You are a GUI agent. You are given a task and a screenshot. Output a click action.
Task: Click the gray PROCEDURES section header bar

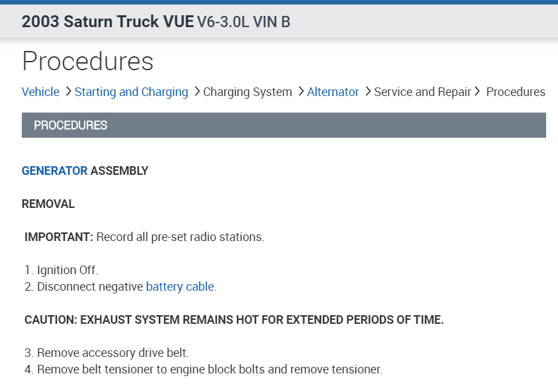pyautogui.click(x=283, y=125)
